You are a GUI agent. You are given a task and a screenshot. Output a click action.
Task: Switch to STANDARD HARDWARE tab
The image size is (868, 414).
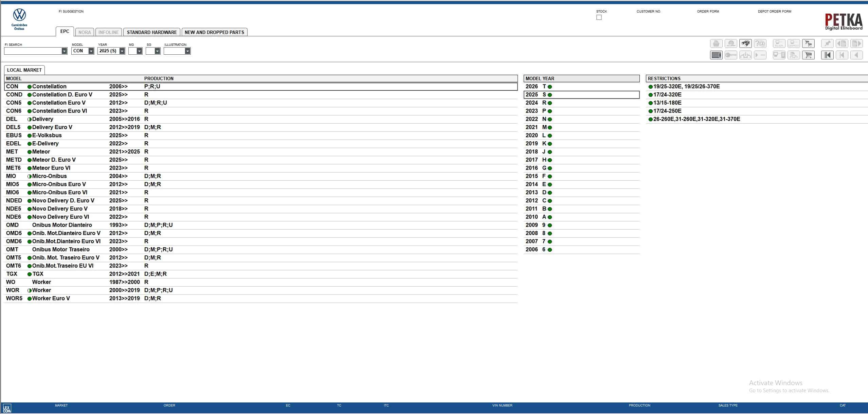[151, 32]
